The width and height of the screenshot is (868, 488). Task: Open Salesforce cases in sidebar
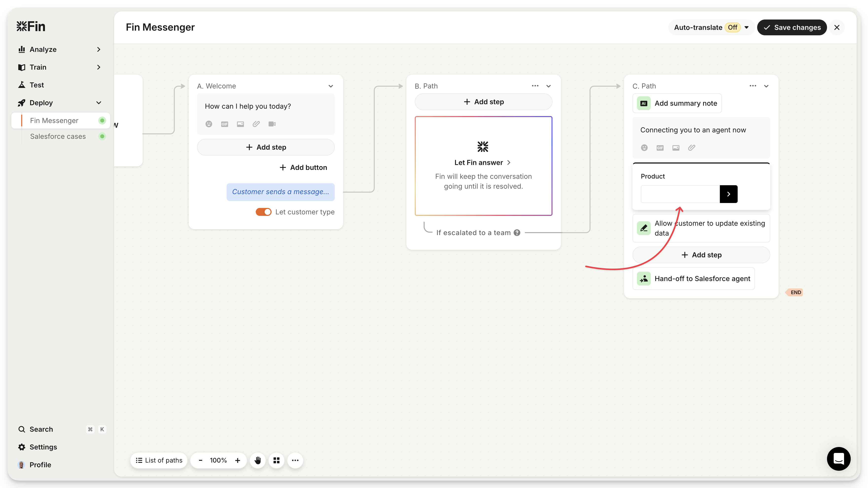[58, 137]
